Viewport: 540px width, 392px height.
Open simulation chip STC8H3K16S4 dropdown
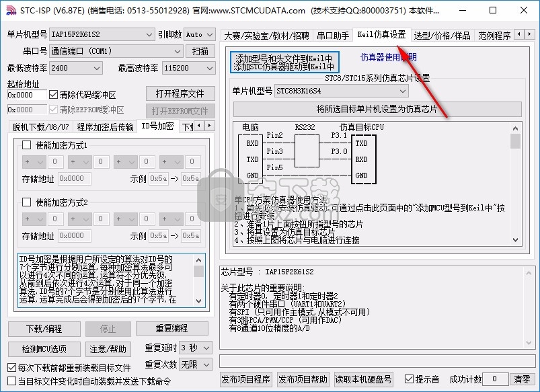(342, 91)
